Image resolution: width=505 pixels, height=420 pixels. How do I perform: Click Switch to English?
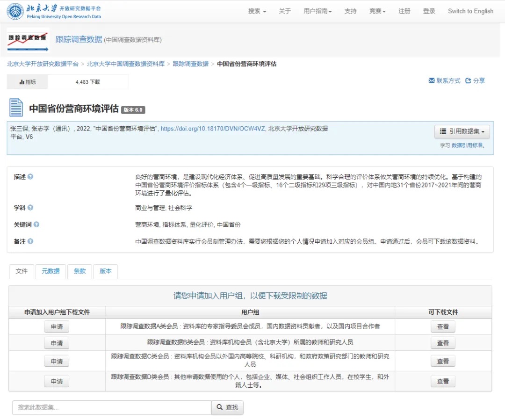coord(470,11)
